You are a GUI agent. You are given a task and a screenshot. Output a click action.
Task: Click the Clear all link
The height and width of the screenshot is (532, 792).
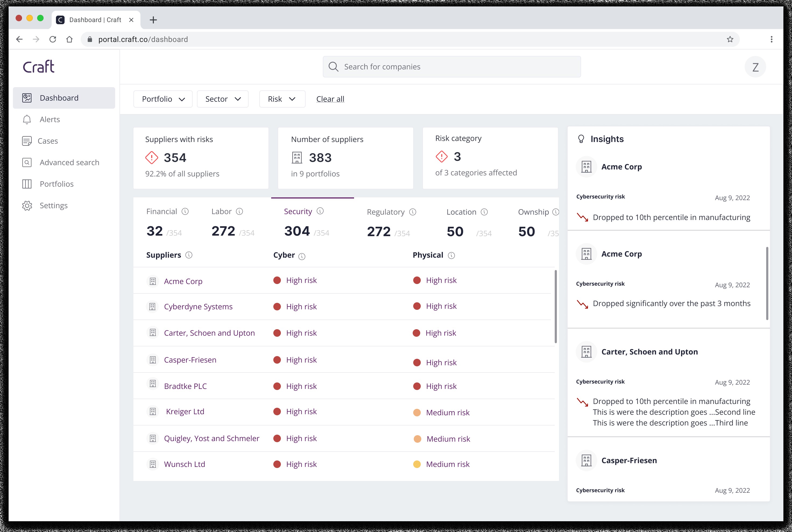330,99
